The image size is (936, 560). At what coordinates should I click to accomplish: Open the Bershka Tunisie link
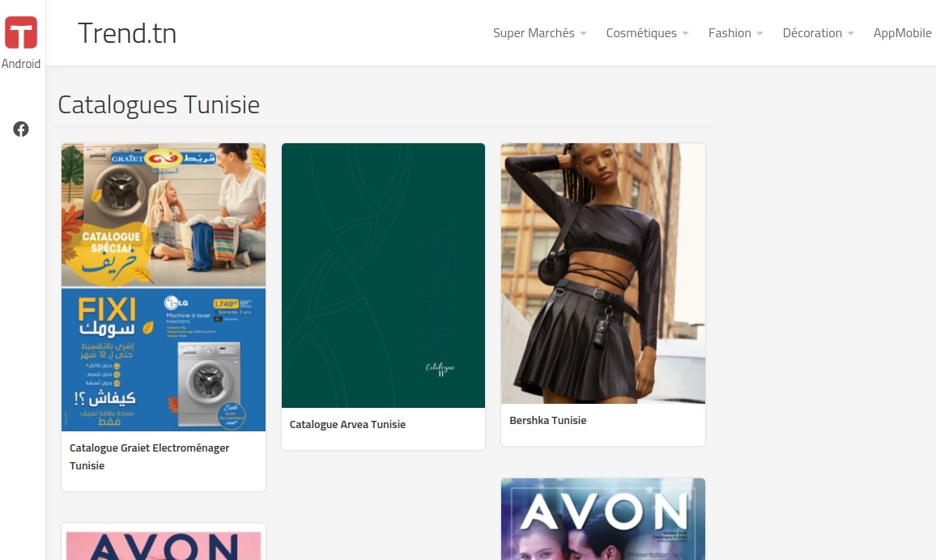[548, 421]
